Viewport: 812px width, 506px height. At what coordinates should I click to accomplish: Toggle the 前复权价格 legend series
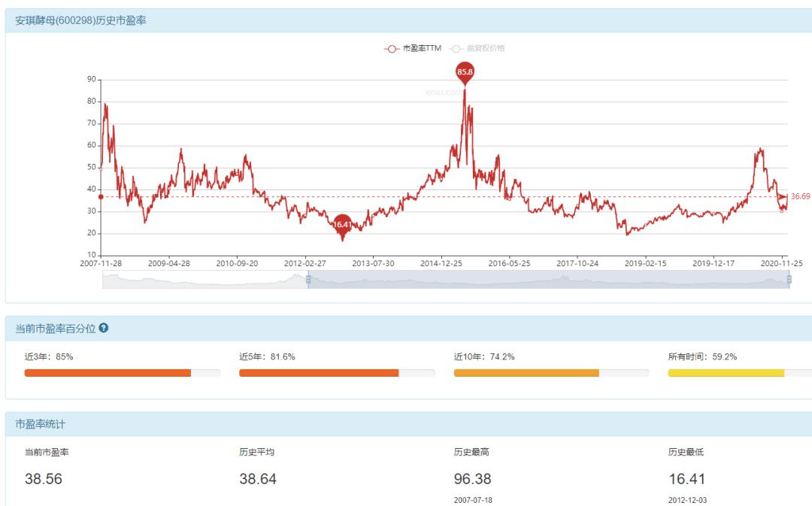477,48
